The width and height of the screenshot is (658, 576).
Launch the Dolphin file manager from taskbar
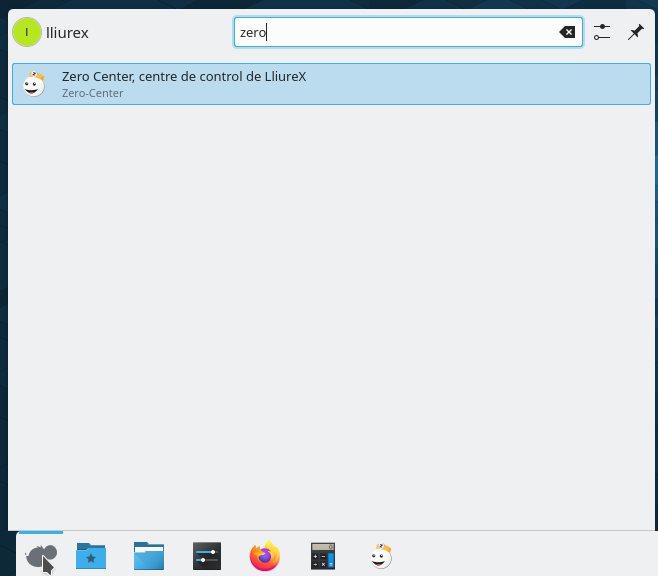(x=149, y=556)
